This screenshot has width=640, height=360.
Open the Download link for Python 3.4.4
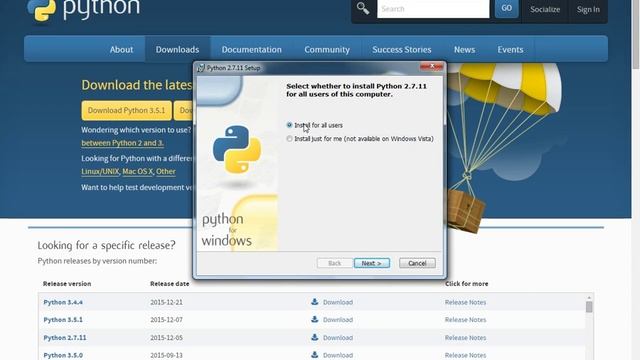(x=338, y=302)
